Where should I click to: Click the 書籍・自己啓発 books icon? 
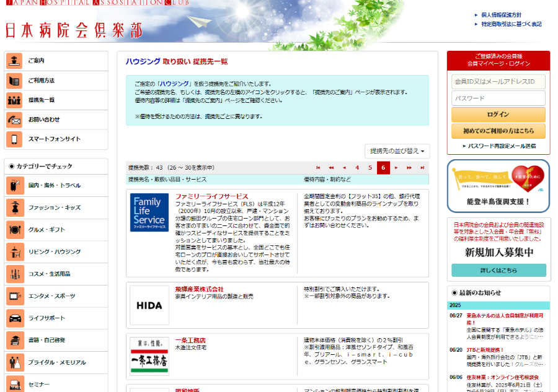(15, 340)
